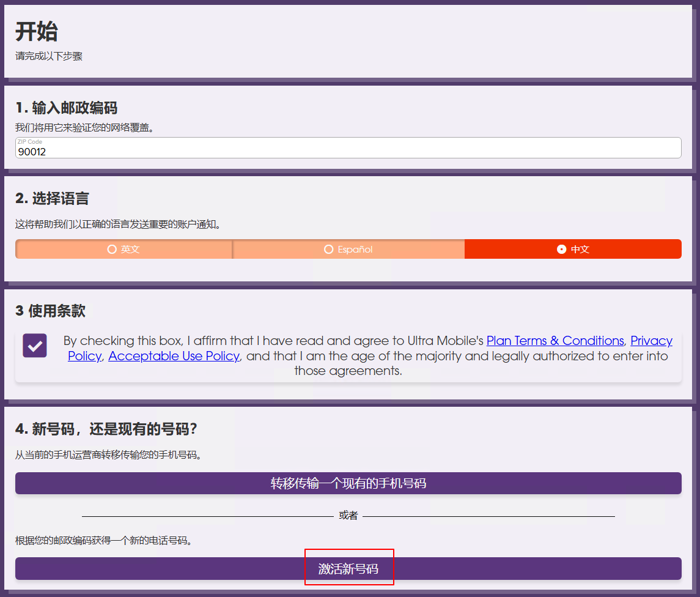Click the 从当前的手机运营商转移传输 description text
The height and width of the screenshot is (597, 700).
[108, 455]
